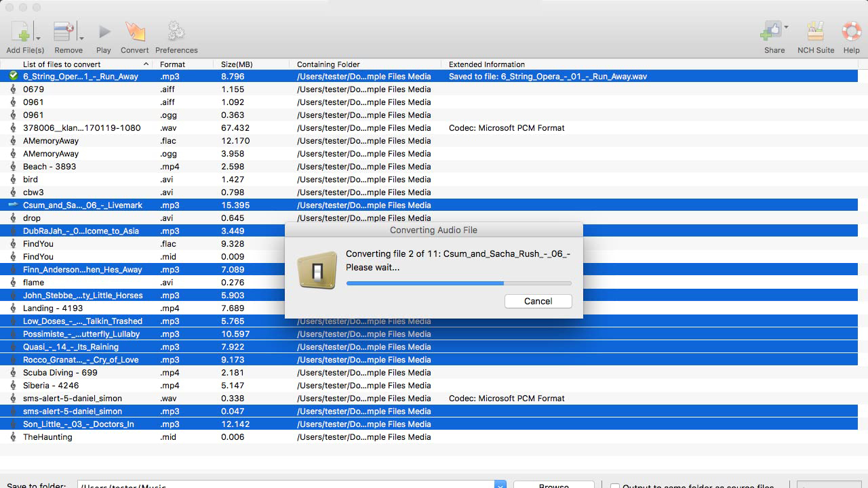Enable Output to same folder as source files
Image resolution: width=868 pixels, height=488 pixels.
point(614,485)
